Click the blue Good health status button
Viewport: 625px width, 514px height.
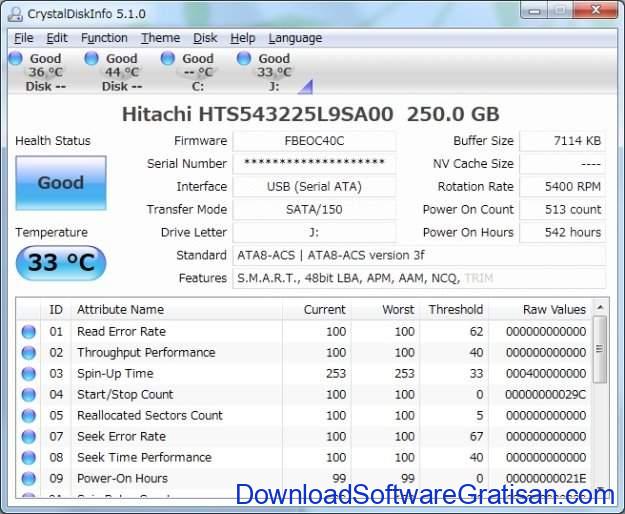click(x=61, y=183)
